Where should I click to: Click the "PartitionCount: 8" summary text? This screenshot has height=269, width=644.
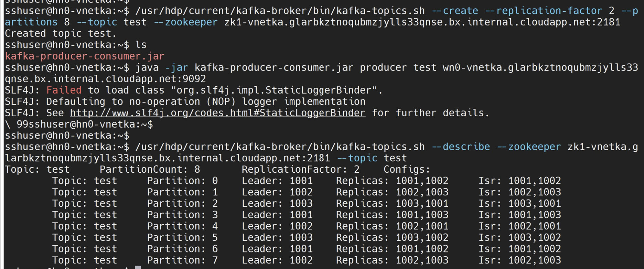[x=150, y=170]
